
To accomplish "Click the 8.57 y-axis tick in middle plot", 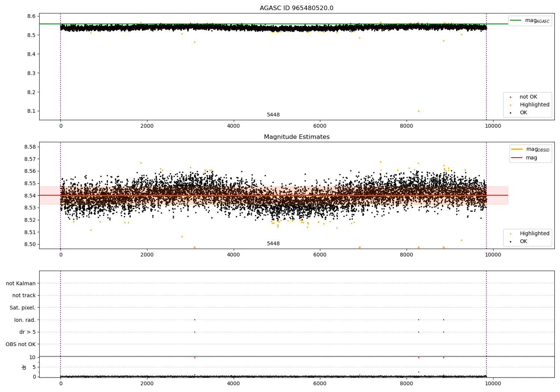I will tap(30, 159).
